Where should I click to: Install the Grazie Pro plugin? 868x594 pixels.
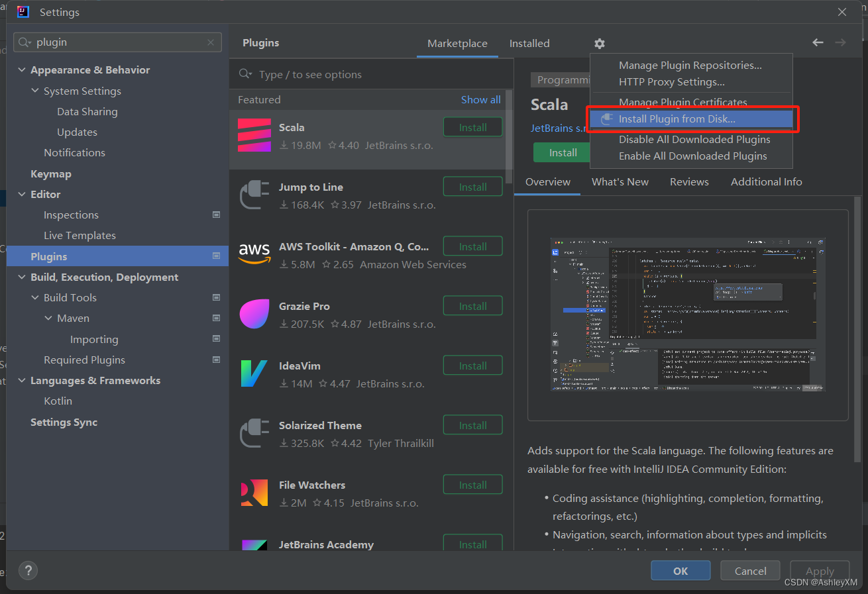472,306
